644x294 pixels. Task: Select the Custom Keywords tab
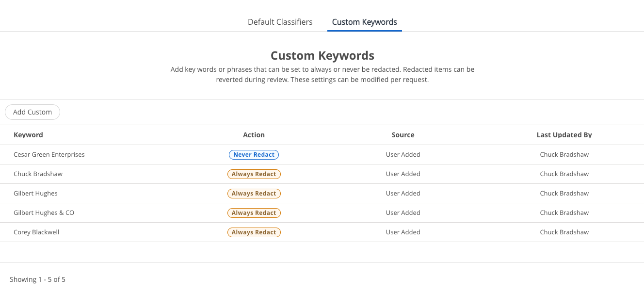[364, 22]
